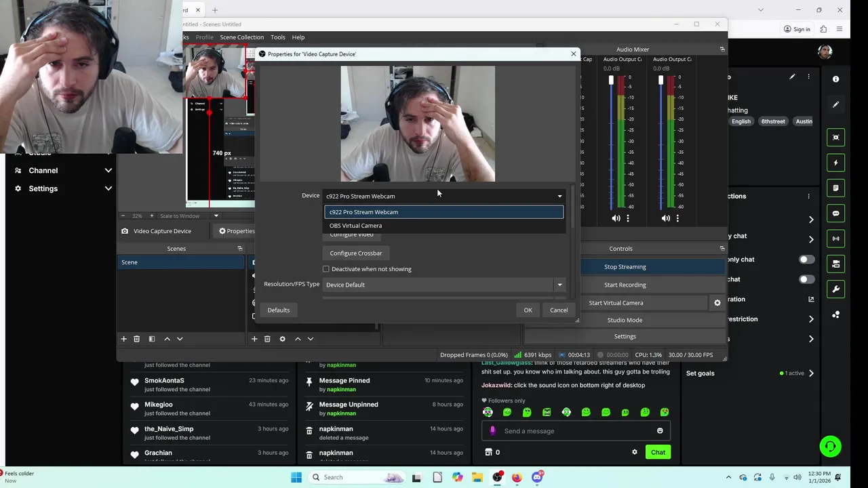Image resolution: width=868 pixels, height=488 pixels.
Task: Undock the Controls panel
Action: (x=722, y=249)
